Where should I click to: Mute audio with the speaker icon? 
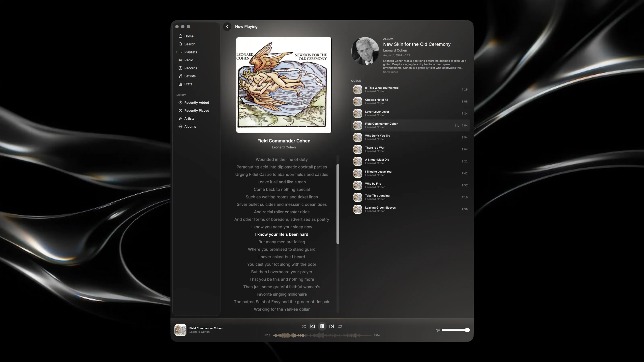pyautogui.click(x=438, y=330)
